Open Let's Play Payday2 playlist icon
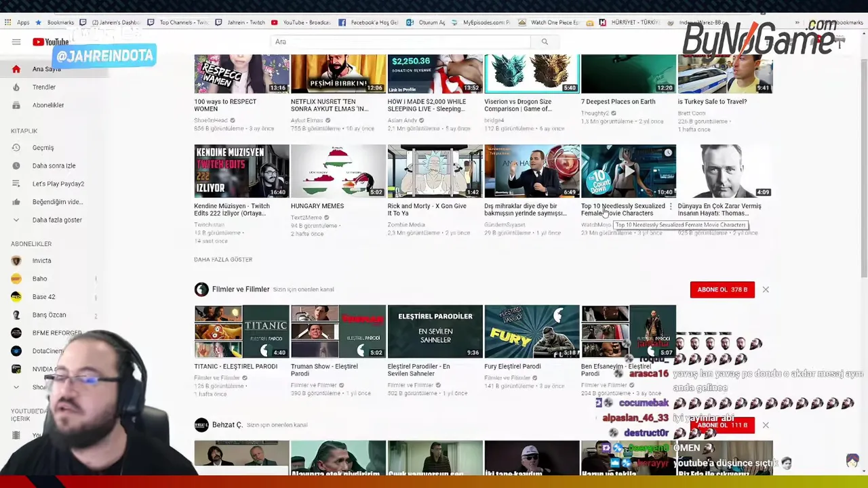This screenshot has width=868, height=488. point(16,184)
